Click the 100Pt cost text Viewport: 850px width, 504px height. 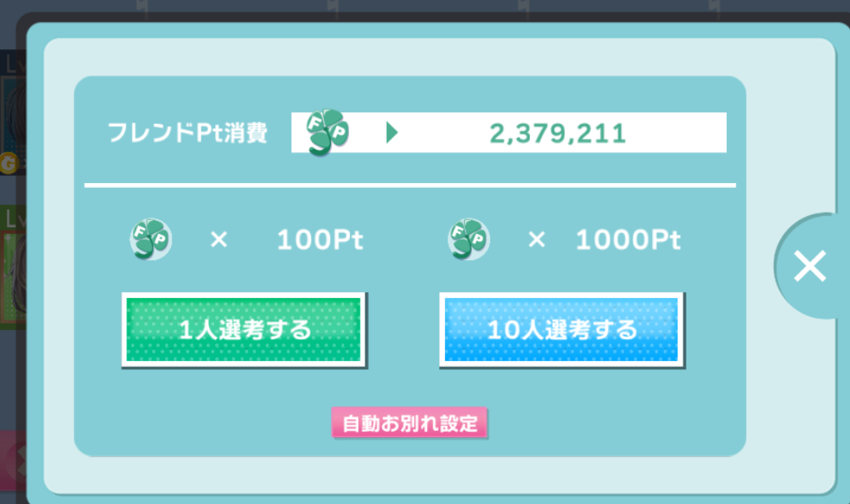319,240
